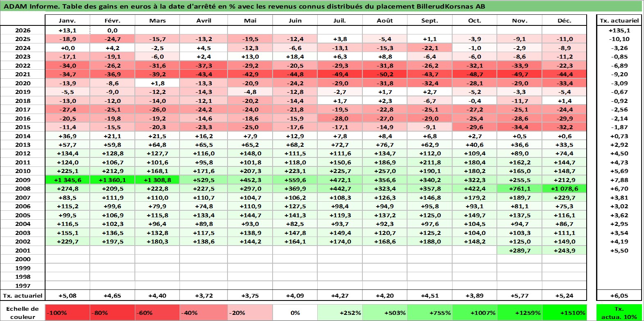644x321 pixels.
Task: Click the '+289,7' cell in November 2001
Action: (519, 250)
